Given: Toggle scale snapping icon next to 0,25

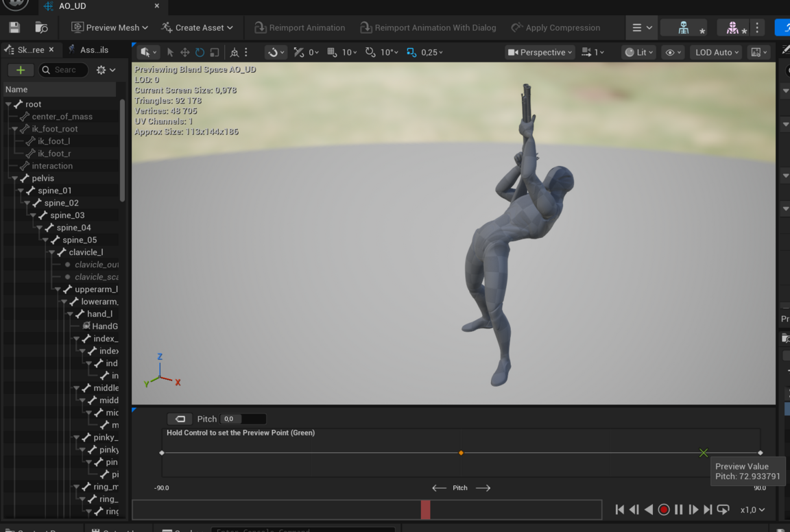Looking at the screenshot, I should pos(411,52).
